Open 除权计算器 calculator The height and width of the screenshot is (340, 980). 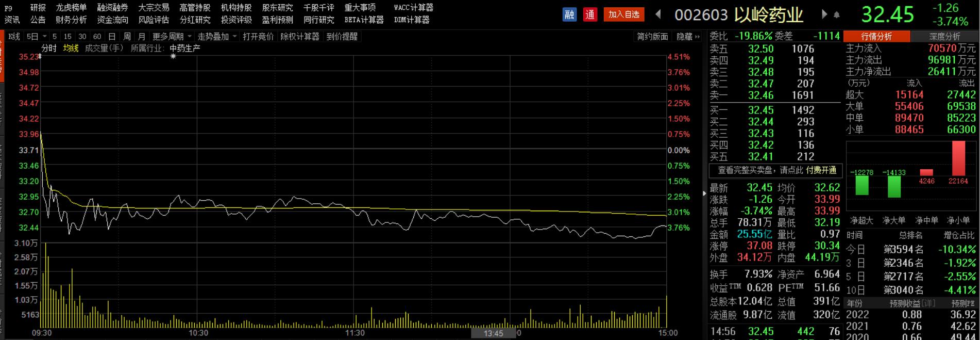tap(300, 37)
